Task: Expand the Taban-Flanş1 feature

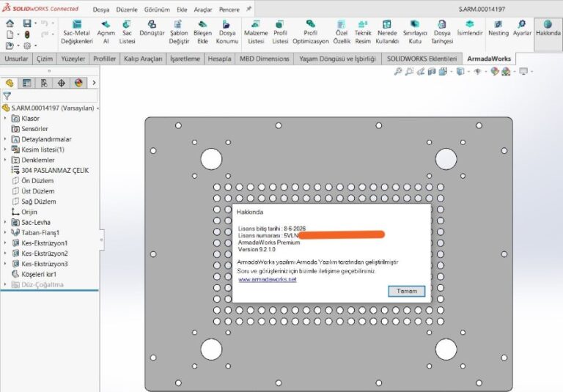Action: click(x=5, y=232)
